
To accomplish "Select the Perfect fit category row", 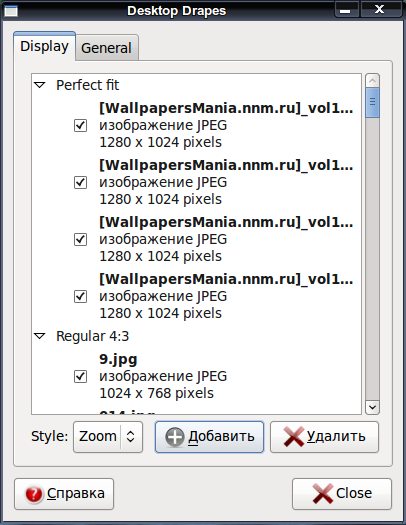I will [x=196, y=85].
